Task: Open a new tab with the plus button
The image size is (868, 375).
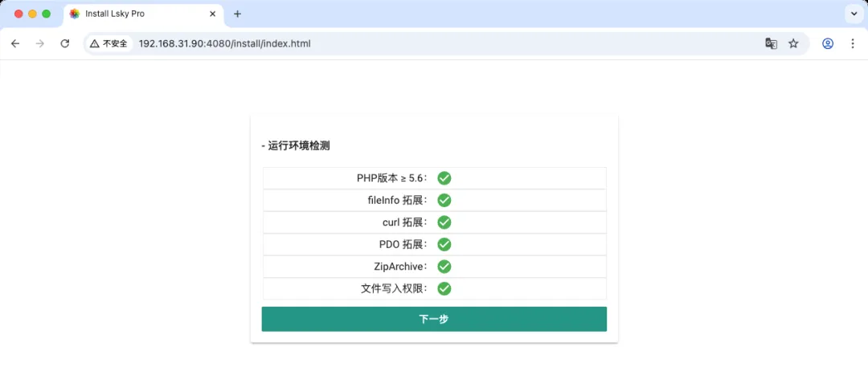Action: coord(237,14)
